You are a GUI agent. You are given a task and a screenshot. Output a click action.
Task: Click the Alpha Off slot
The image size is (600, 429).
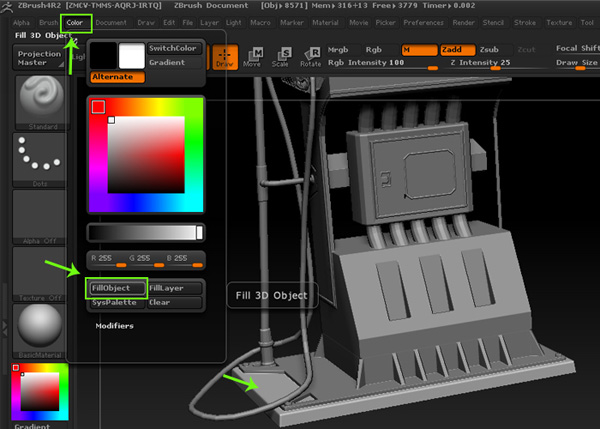pyautogui.click(x=41, y=215)
